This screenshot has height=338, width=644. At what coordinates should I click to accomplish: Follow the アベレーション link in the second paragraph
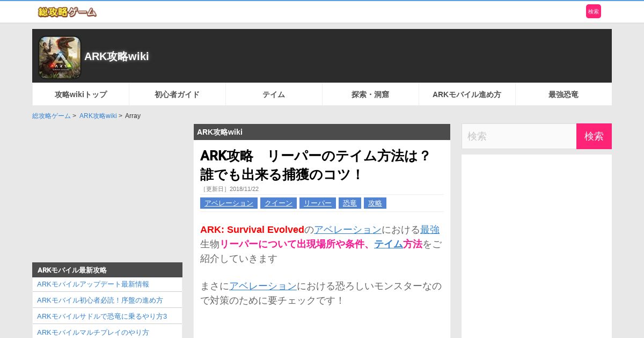263,286
